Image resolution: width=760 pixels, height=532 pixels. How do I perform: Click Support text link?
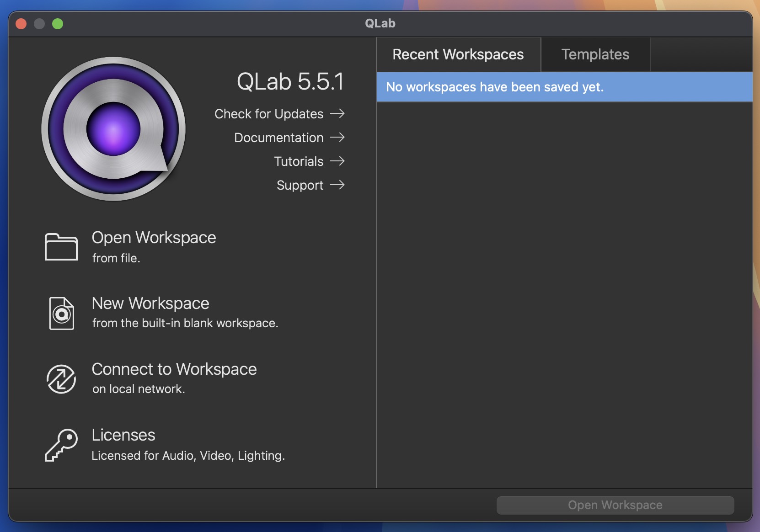pos(300,185)
